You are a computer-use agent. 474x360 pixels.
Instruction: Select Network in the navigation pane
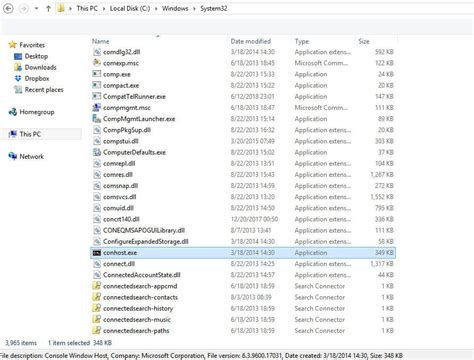point(32,156)
